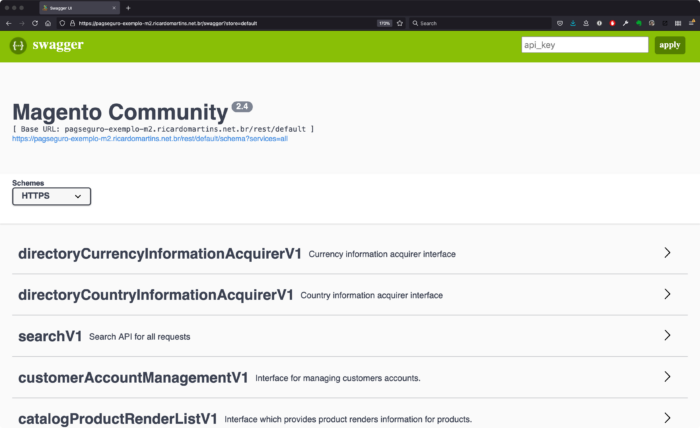
Task: Click the directoryCurrencyInformationAcquirerV1 heading
Action: click(x=160, y=253)
